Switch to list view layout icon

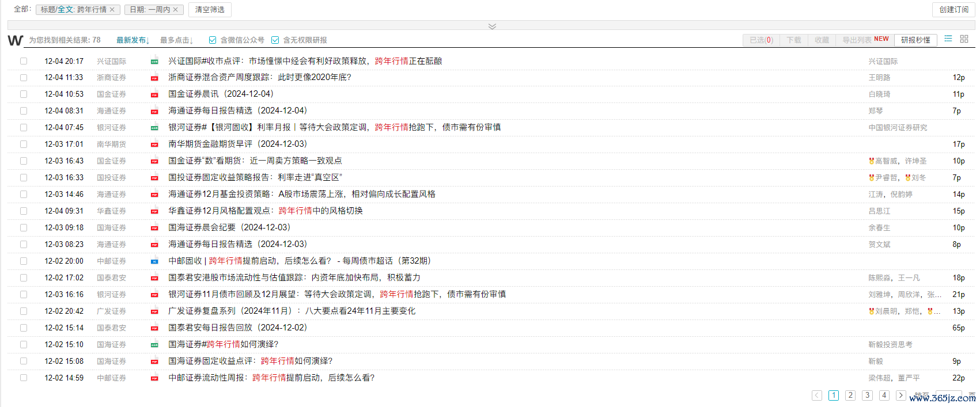pos(948,39)
